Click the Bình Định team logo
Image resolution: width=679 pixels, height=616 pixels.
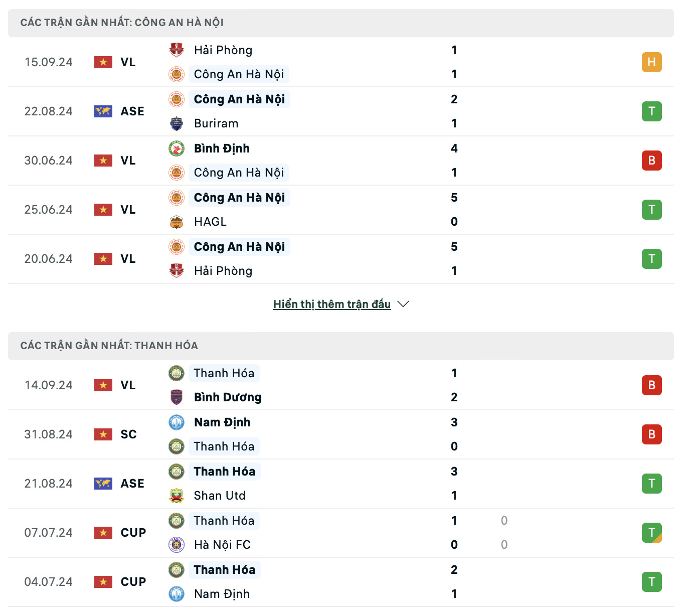[x=177, y=148]
